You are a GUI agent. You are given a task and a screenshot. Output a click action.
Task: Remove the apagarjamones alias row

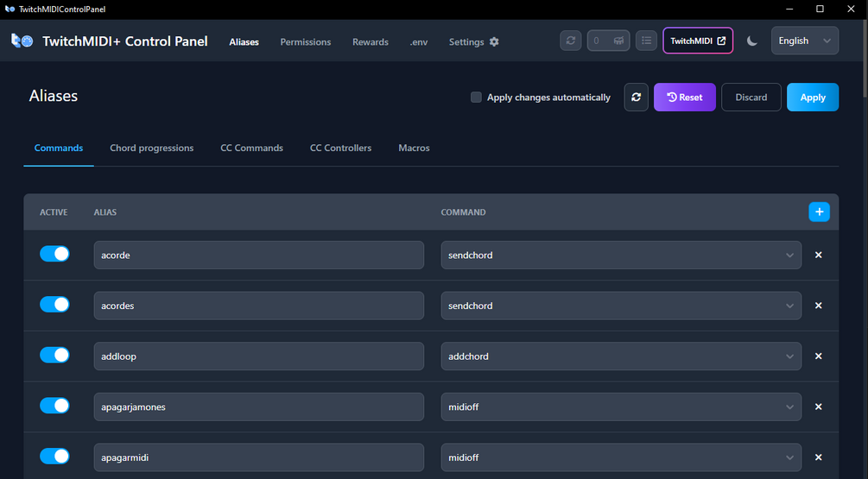[818, 407]
